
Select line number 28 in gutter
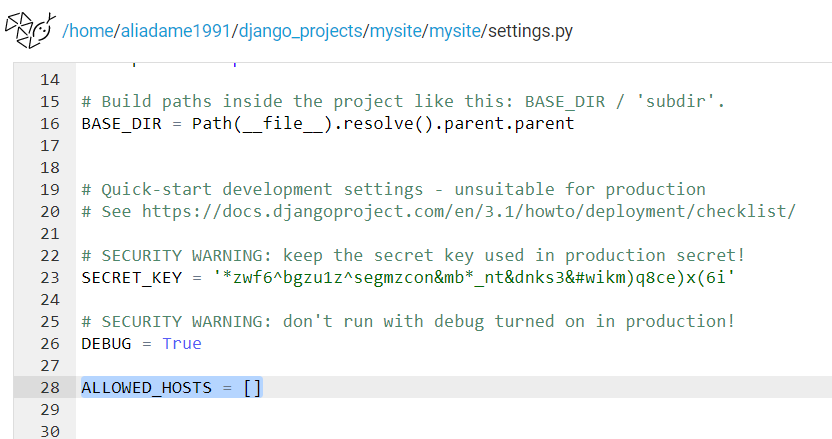[50, 388]
